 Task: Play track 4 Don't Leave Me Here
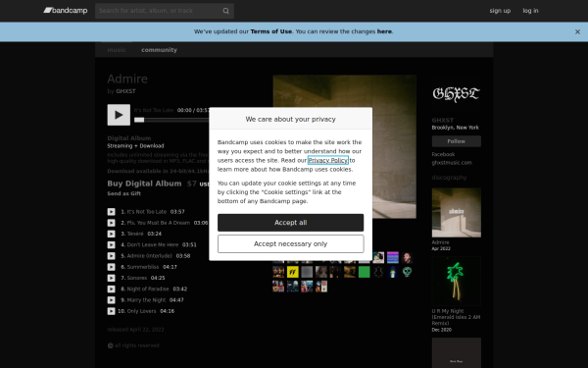tap(112, 244)
